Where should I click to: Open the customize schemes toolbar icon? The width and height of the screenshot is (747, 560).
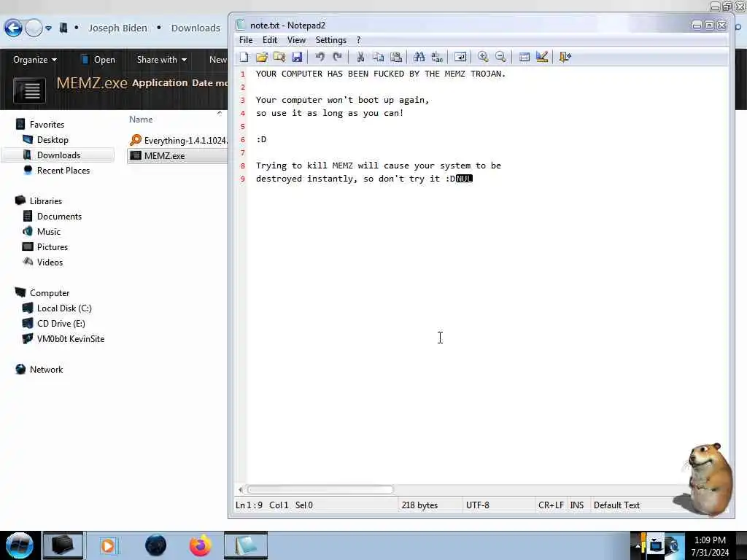[542, 57]
